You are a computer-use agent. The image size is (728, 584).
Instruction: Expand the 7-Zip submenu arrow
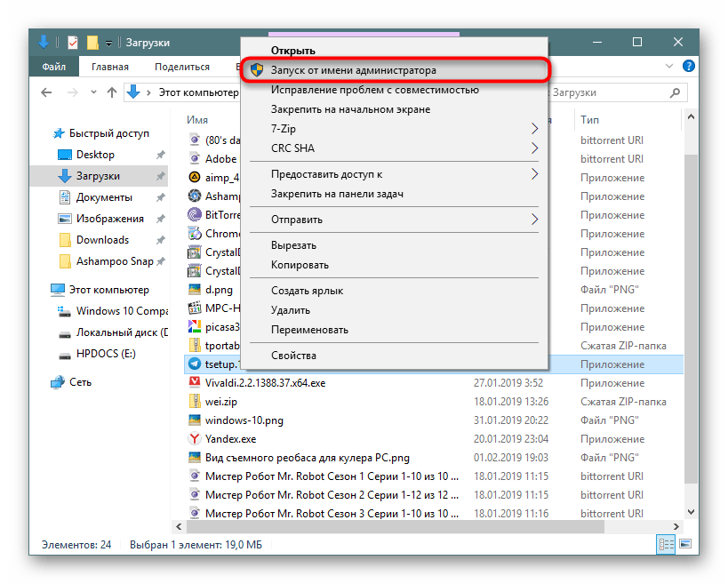pyautogui.click(x=535, y=129)
